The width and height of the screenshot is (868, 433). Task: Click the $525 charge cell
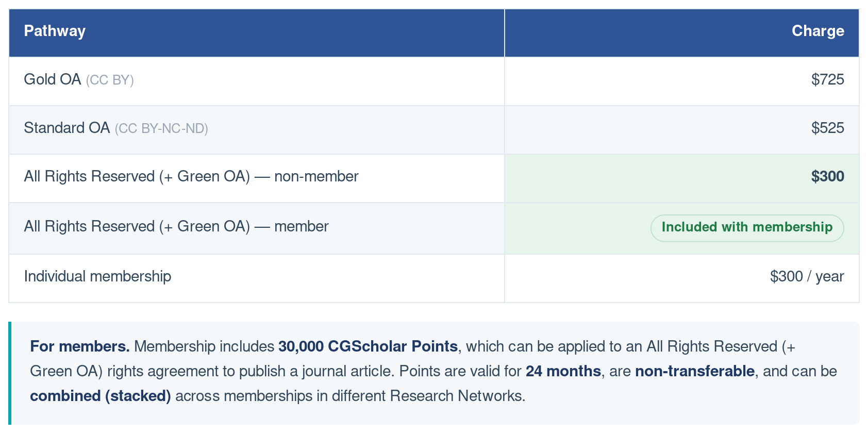[827, 128]
